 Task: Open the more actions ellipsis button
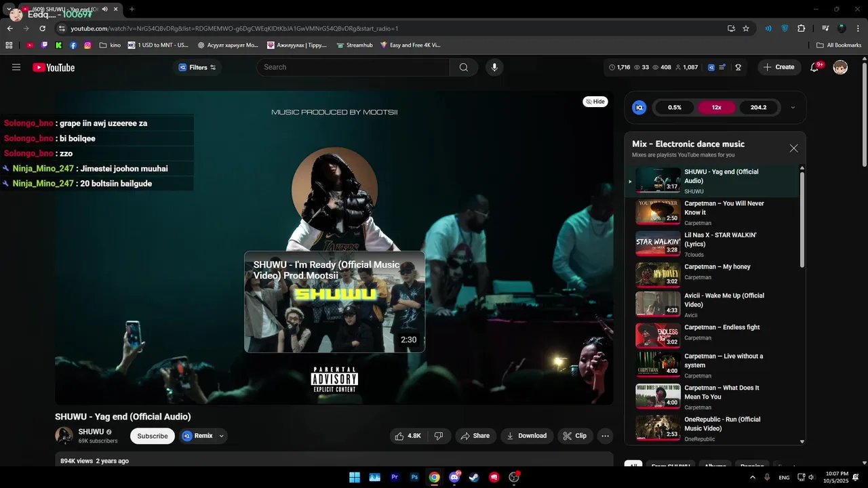606,436
